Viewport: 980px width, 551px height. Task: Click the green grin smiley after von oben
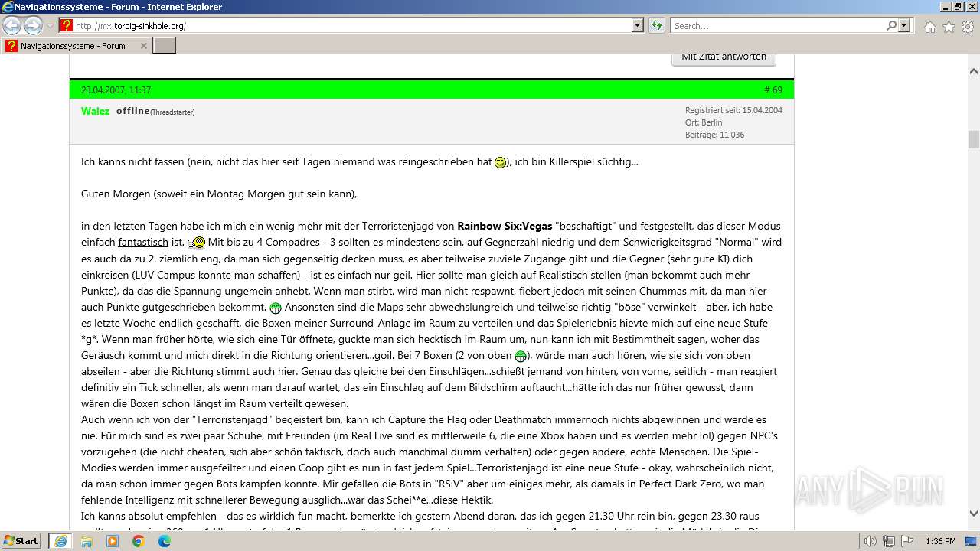tap(521, 356)
